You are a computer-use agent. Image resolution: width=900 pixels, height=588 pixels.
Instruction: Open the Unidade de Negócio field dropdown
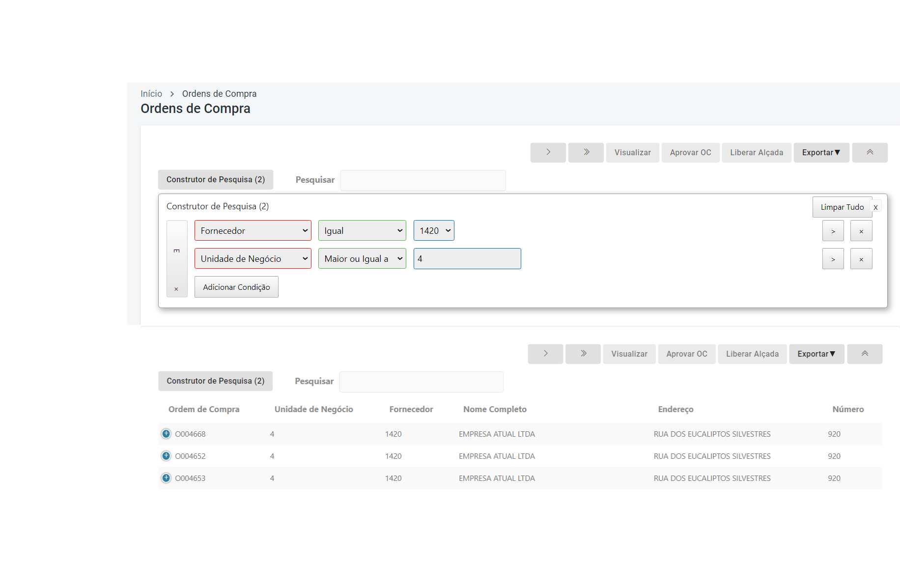click(x=253, y=258)
